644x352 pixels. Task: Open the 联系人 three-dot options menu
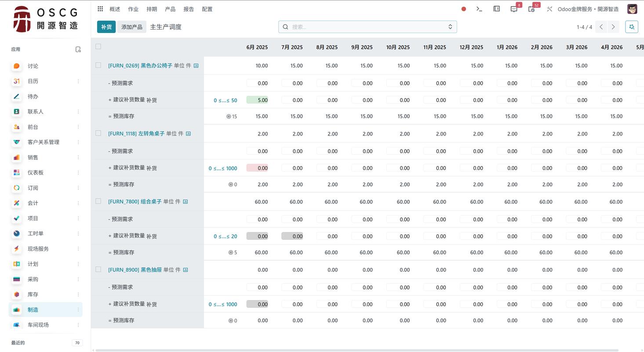[x=78, y=111]
